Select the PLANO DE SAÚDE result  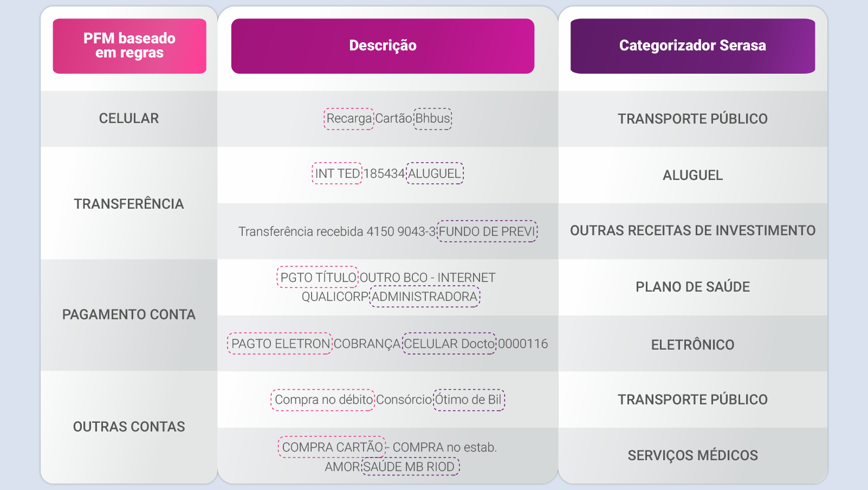click(692, 287)
